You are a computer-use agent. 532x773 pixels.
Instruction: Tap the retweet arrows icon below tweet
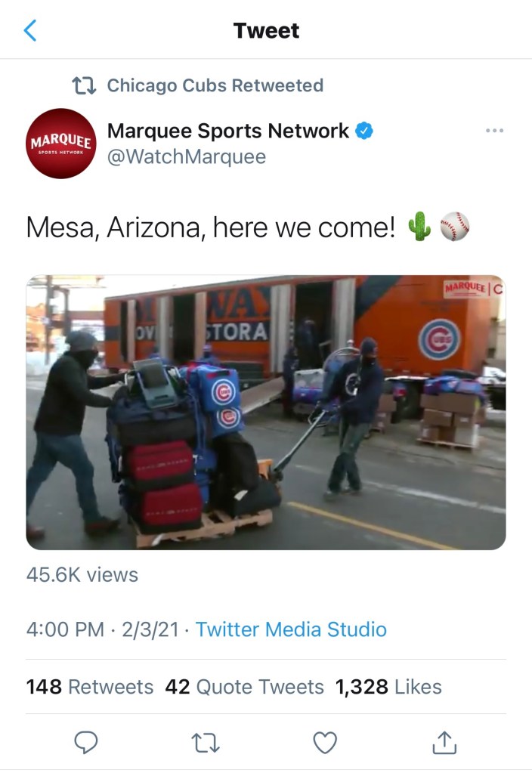205,743
